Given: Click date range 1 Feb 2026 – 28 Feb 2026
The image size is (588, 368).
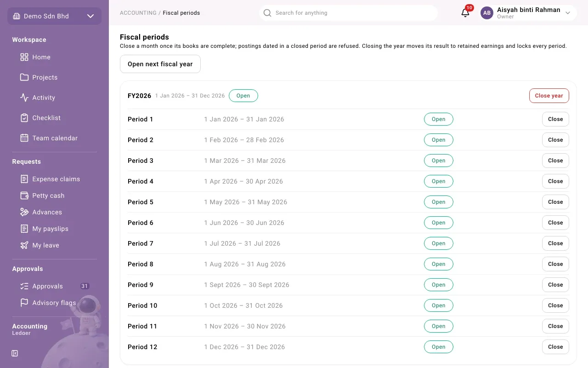Looking at the screenshot, I should click(x=244, y=140).
